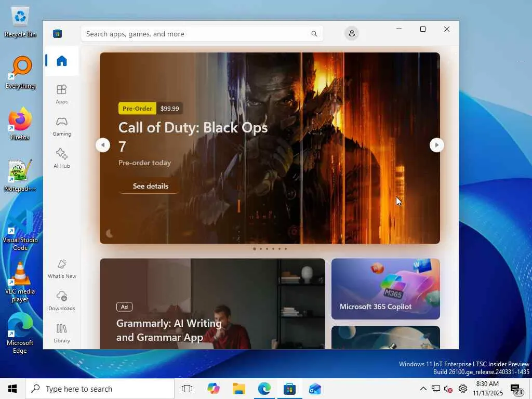Open the taskbar clock showing 8:30 AM

[487, 389]
